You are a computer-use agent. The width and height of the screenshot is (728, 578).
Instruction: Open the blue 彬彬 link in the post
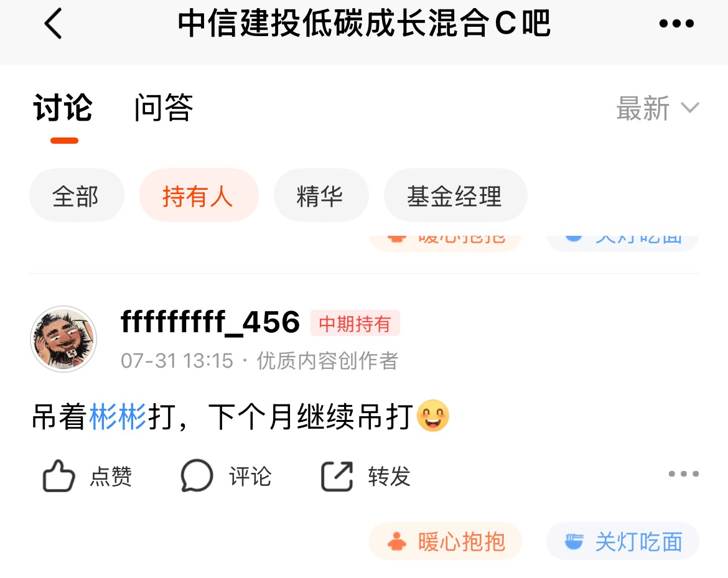[118, 416]
